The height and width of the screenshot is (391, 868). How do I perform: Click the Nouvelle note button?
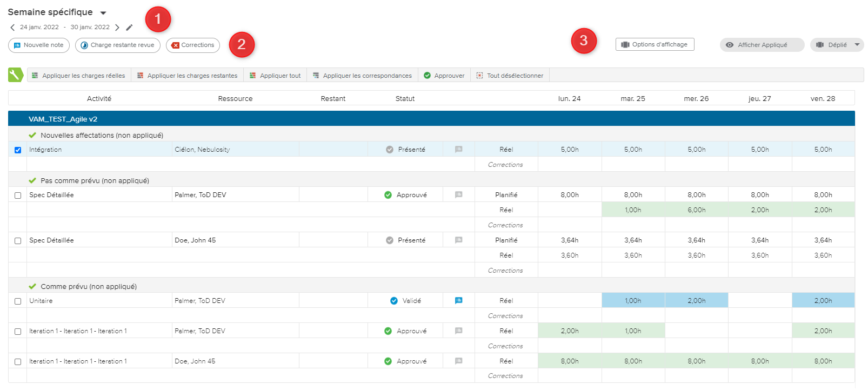coord(39,45)
